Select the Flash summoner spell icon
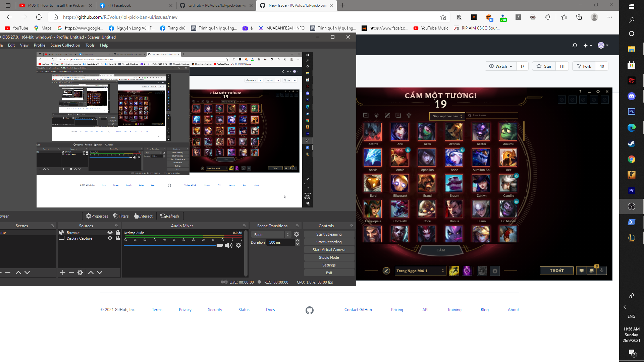644x362 pixels. (454, 270)
